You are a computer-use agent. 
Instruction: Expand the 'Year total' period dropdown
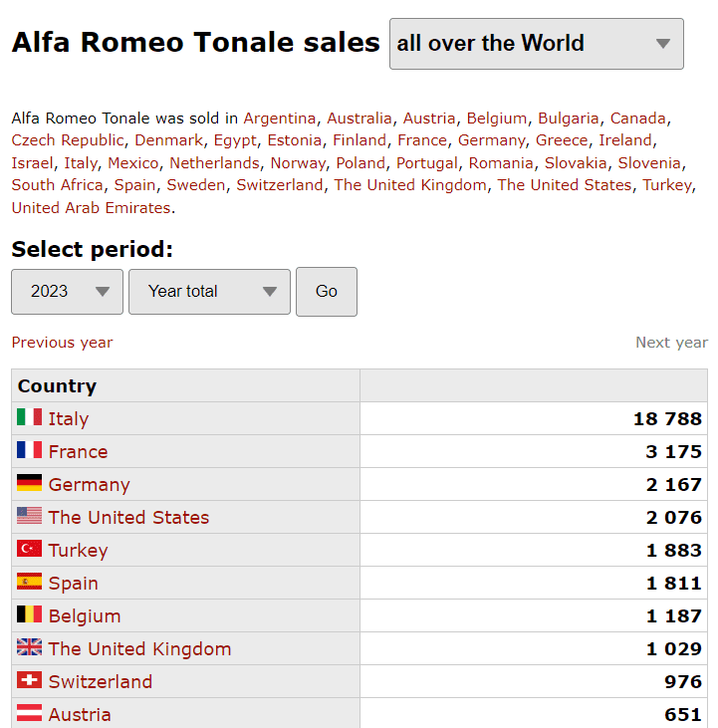209,292
